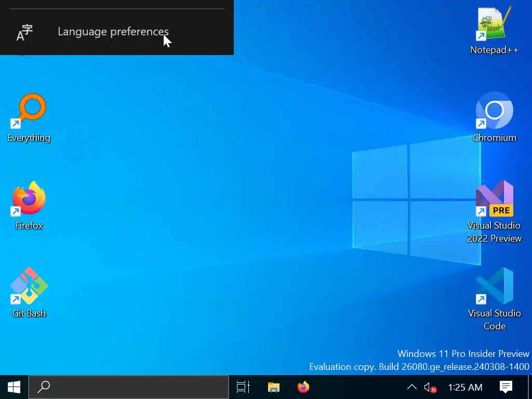Viewport: 532px width, 399px height.
Task: Open the notification center icon
Action: click(506, 387)
